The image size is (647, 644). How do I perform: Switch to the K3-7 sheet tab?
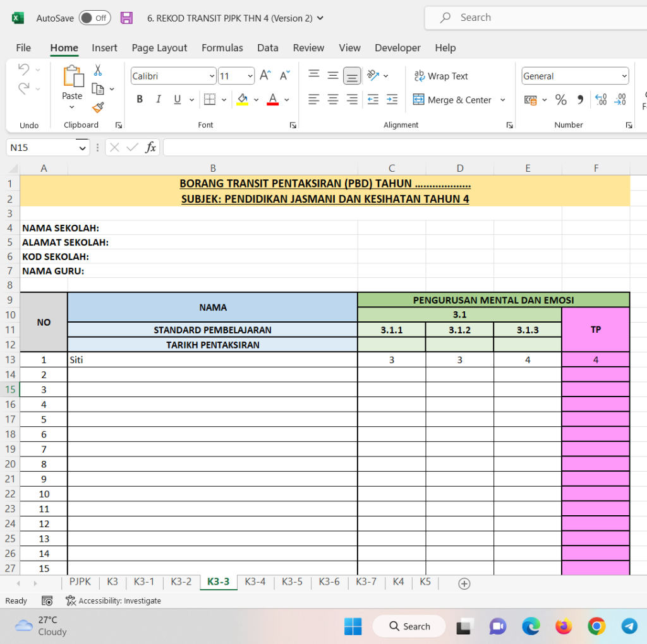pyautogui.click(x=366, y=582)
